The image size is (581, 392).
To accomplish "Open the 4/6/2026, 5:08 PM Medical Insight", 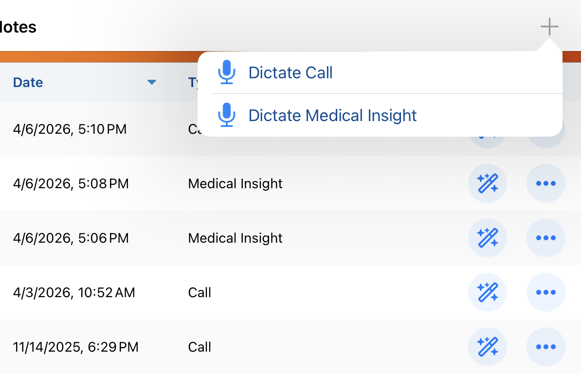I will 235,184.
